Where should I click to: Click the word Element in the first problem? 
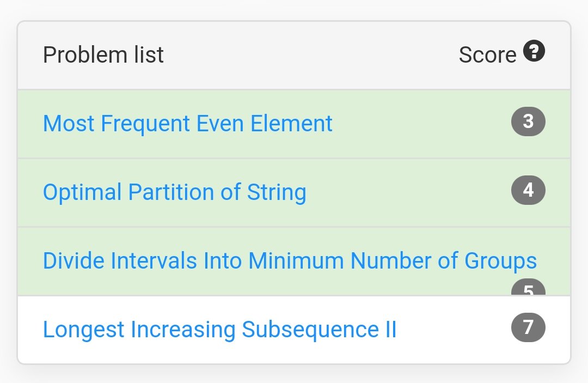coord(291,124)
